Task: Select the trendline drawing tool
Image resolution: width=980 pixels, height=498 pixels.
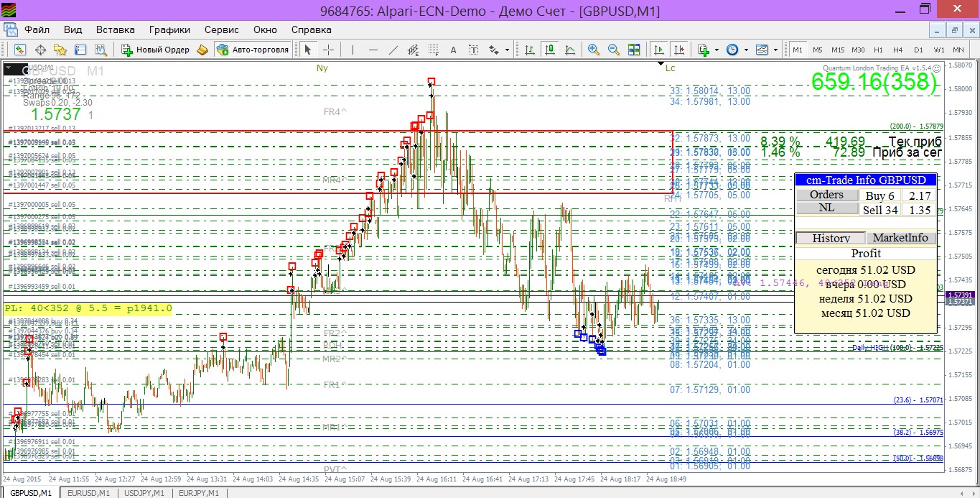Action: coord(393,50)
